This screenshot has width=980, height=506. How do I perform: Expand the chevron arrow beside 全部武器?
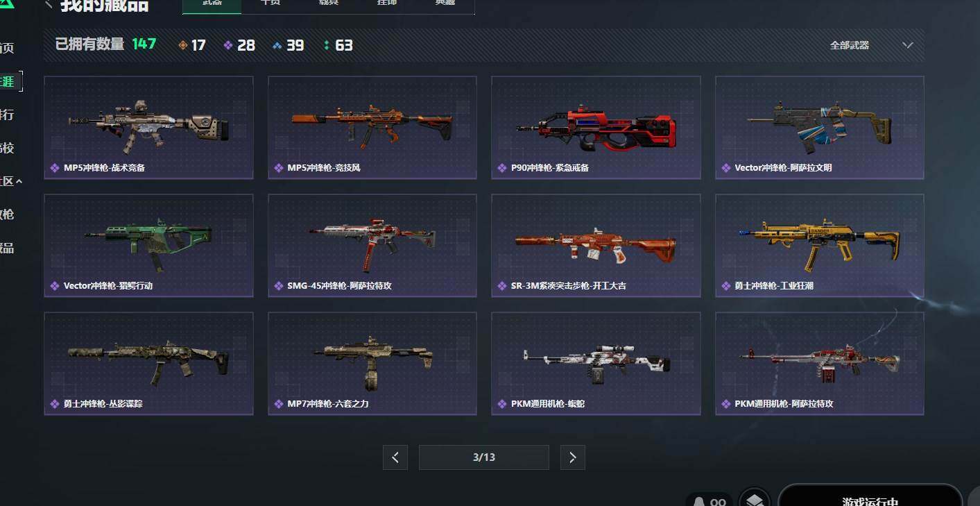(908, 45)
